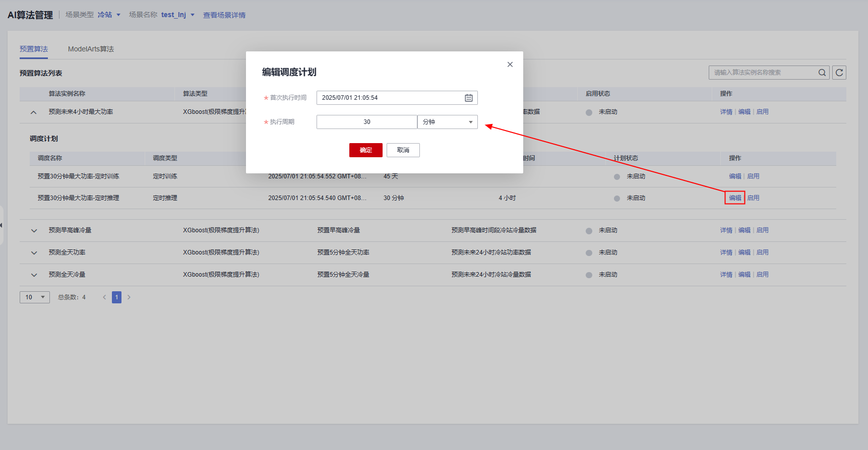
Task: Collapse the 预测未来4小时最大功率 row
Action: coord(34,112)
